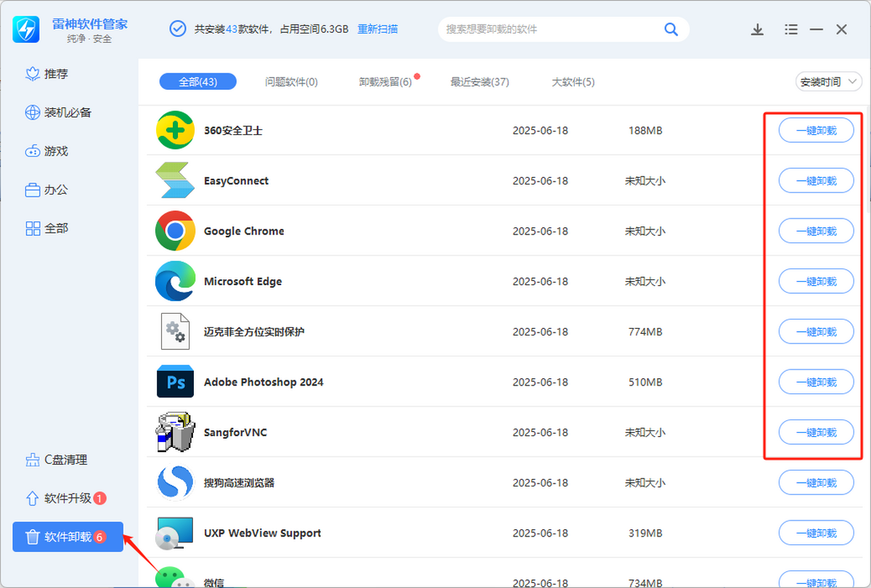Click the 雷神软件管家 shield logo
The height and width of the screenshot is (588, 871).
point(26,30)
